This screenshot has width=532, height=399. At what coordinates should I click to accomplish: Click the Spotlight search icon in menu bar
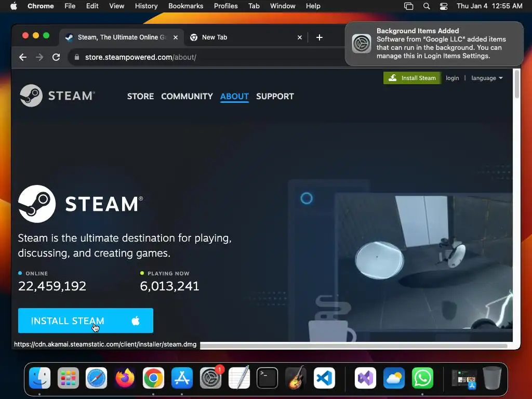[427, 6]
